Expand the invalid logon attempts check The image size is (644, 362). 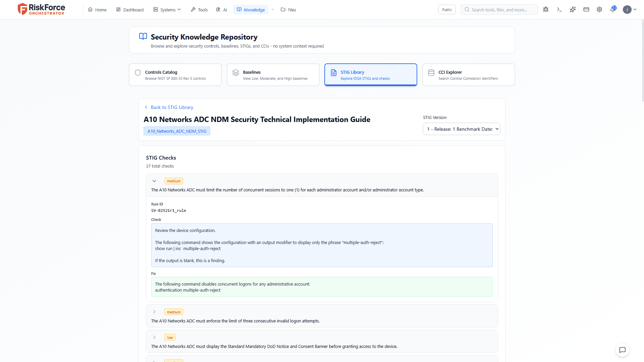coord(154,312)
